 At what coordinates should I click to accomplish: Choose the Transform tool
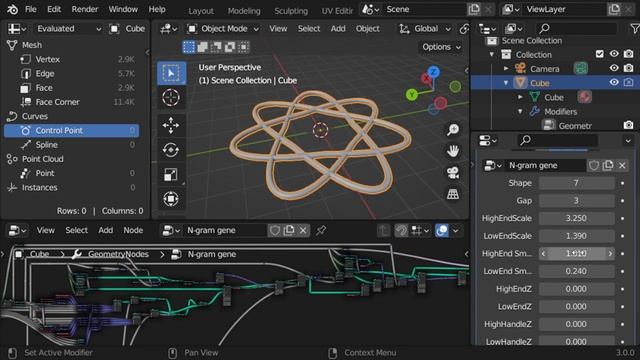[x=171, y=199]
